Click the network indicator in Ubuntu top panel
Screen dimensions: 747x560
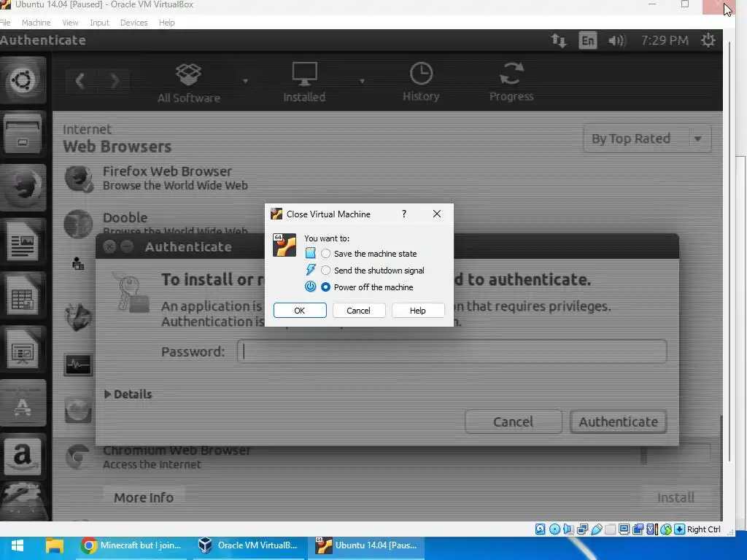559,41
